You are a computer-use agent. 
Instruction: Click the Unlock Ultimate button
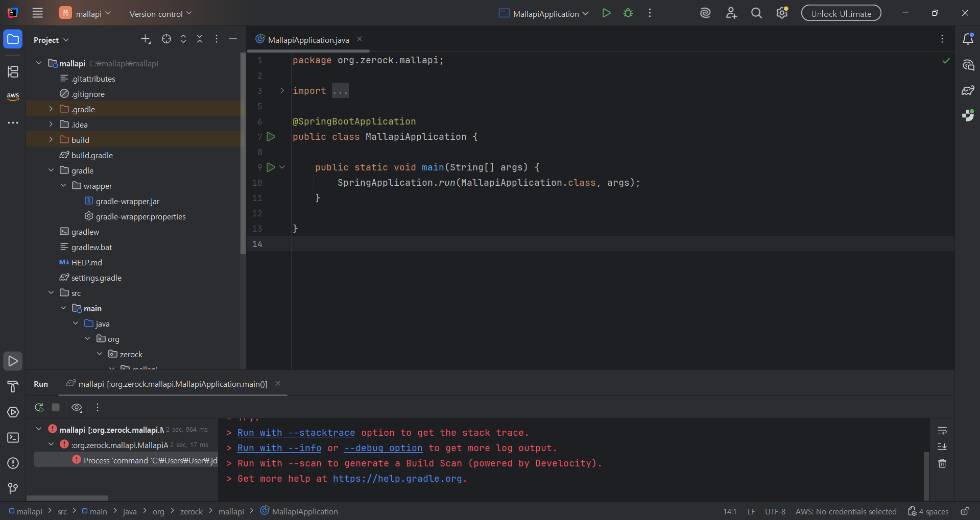(841, 14)
